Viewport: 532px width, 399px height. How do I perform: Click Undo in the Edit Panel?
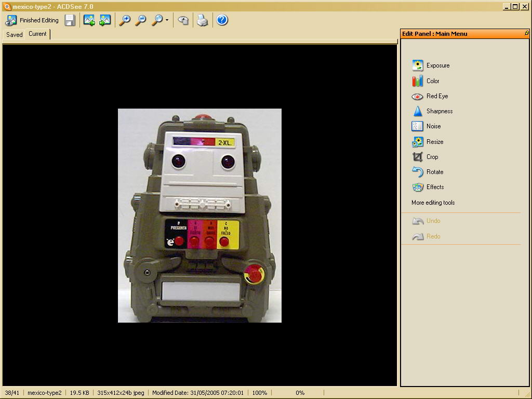click(426, 221)
